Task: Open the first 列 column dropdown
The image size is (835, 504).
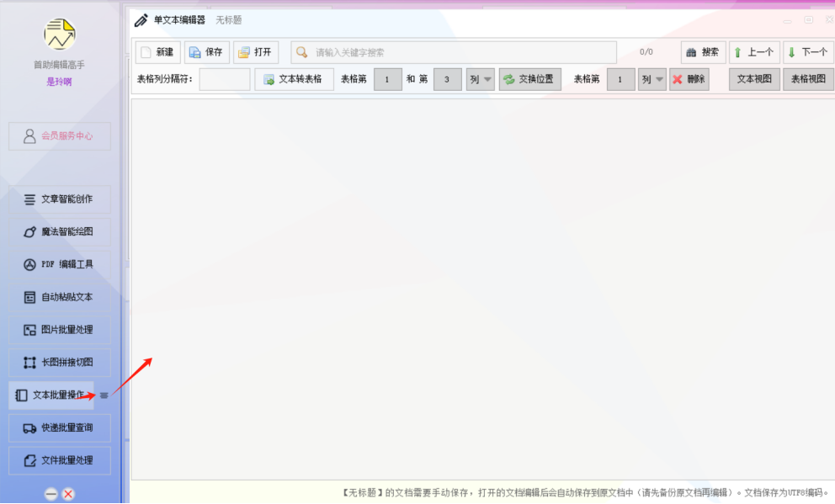Action: pos(480,79)
